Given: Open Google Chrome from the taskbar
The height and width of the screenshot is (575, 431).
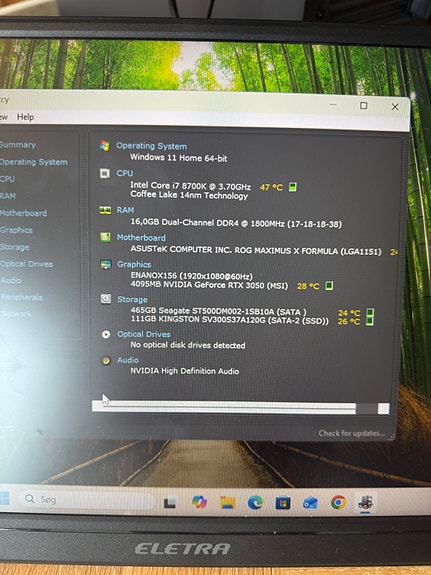Looking at the screenshot, I should click(x=338, y=502).
